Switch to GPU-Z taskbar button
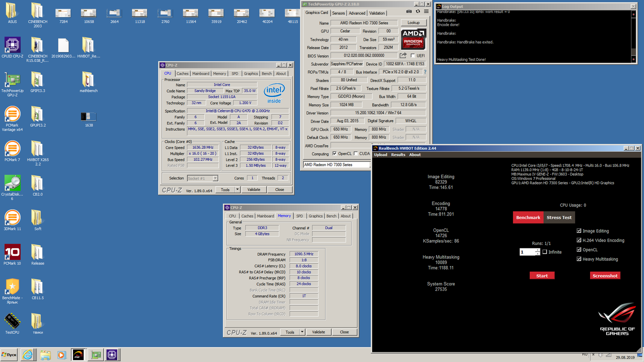This screenshot has height=362, width=644. tap(96, 355)
